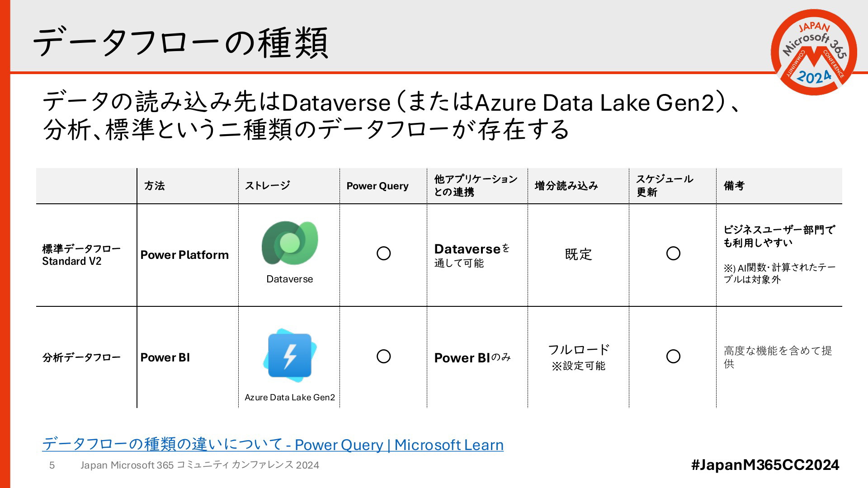Click the Power Query circle in standard dataflow row
Viewport: 868px width, 488px height.
383,253
